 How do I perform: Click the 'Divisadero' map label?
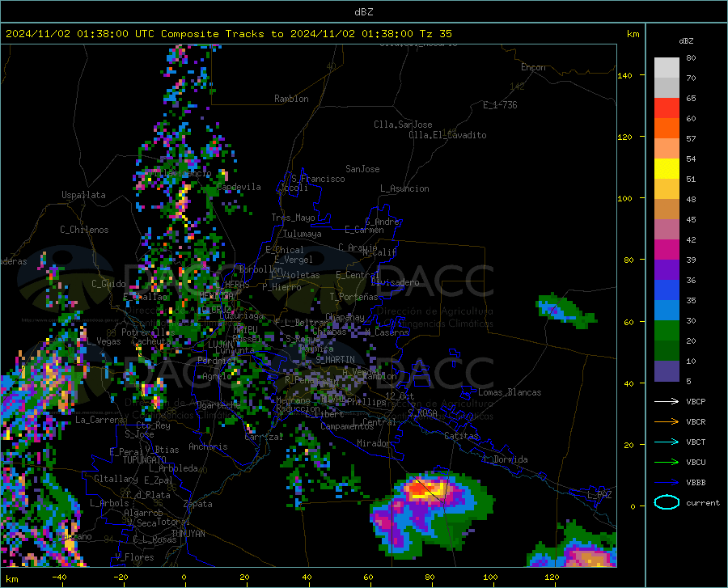pyautogui.click(x=395, y=282)
